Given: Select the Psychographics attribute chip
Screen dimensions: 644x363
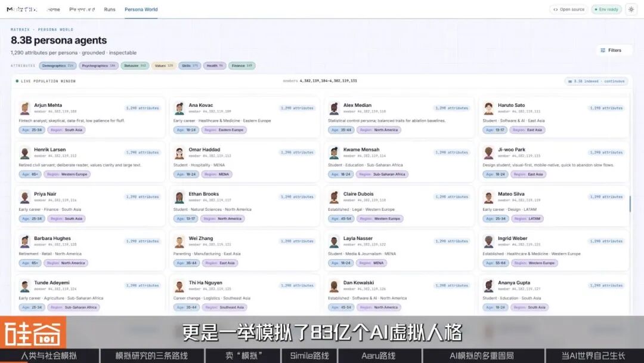Looking at the screenshot, I should (x=98, y=66).
